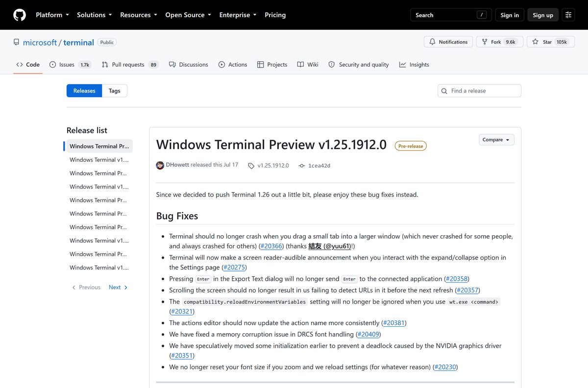This screenshot has height=388, width=588.
Task: Click the GitHub logo in the header
Action: 20,15
